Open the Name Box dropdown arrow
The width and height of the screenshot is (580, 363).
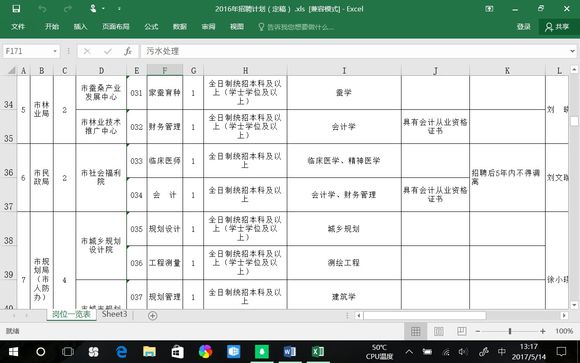[55, 51]
